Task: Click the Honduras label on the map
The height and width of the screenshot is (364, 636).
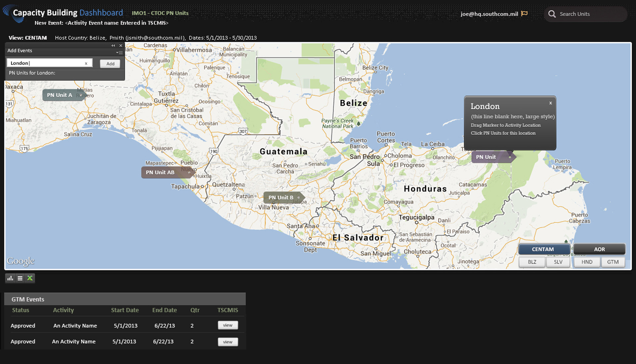Action: click(x=425, y=189)
